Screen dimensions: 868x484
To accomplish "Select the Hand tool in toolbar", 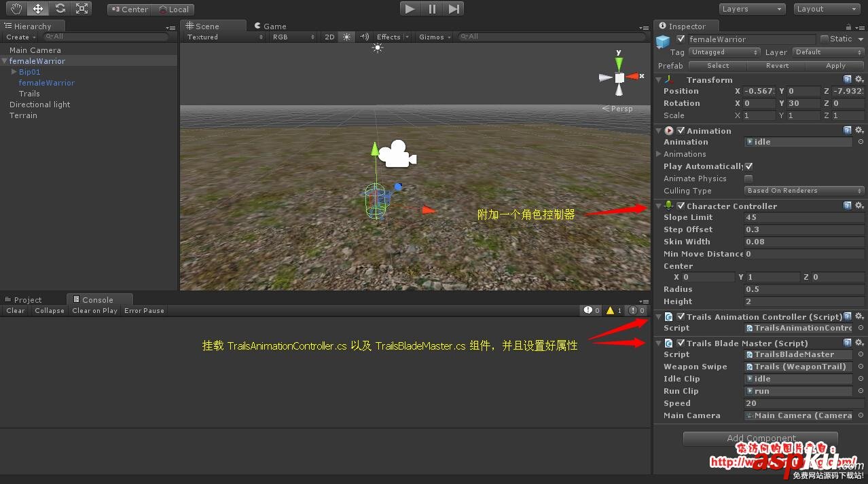I will click(16, 9).
